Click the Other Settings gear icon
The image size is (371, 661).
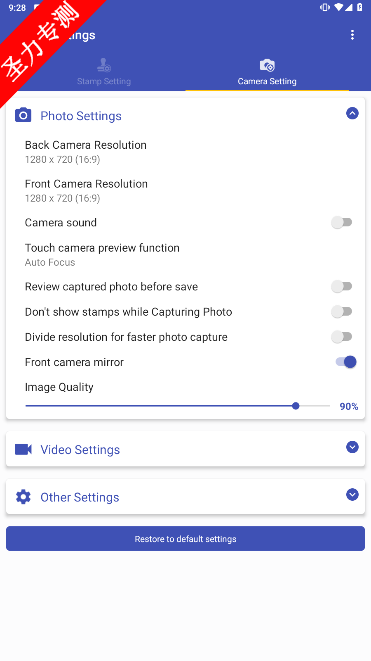point(23,497)
